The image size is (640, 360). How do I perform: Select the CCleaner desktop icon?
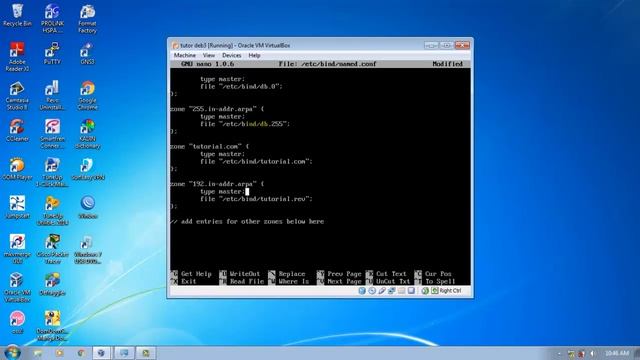(x=17, y=131)
